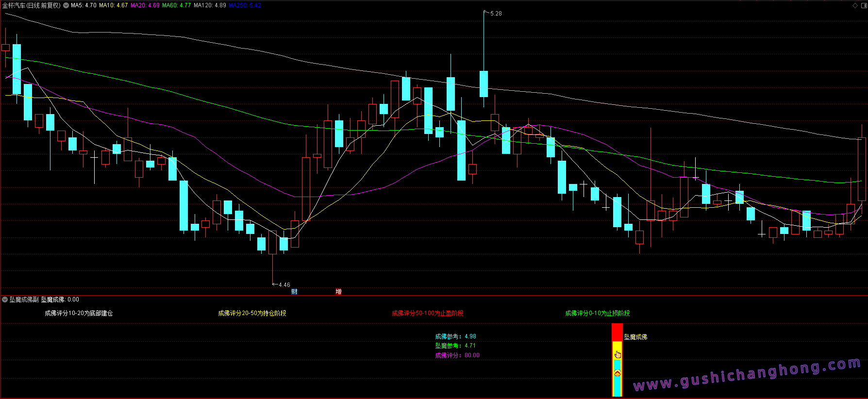Click the pointing hand icon on signal bar

(x=618, y=354)
